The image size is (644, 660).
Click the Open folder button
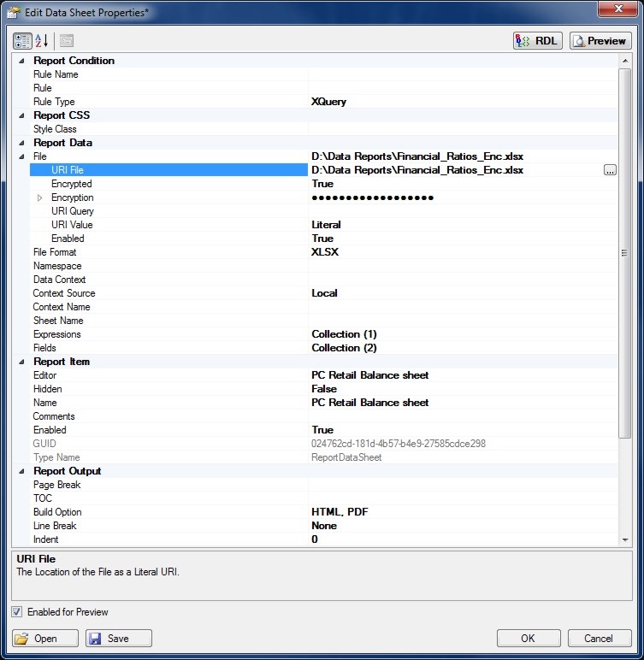point(45,638)
